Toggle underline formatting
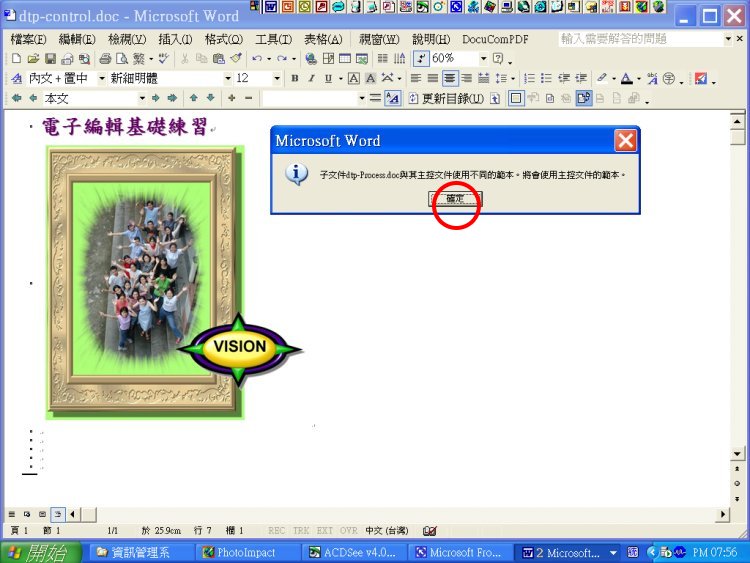Image resolution: width=750 pixels, height=563 pixels. point(328,78)
